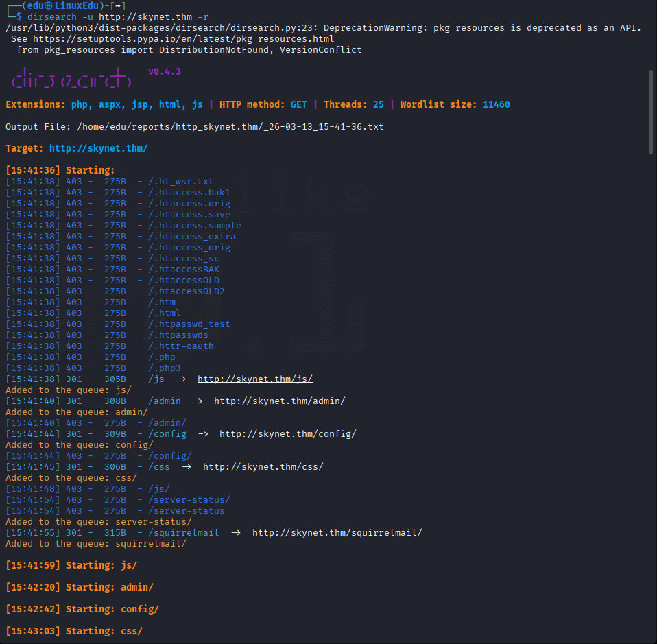Click the /squirrelmail 301 result path

(184, 532)
